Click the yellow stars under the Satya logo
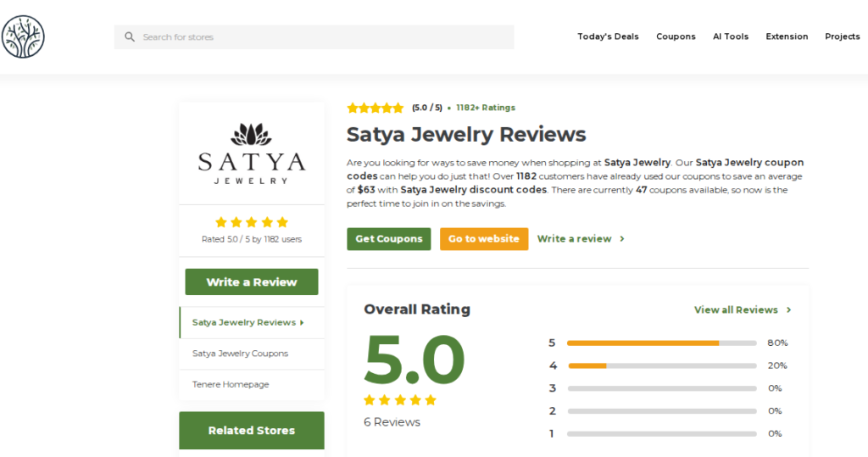 pyautogui.click(x=251, y=222)
